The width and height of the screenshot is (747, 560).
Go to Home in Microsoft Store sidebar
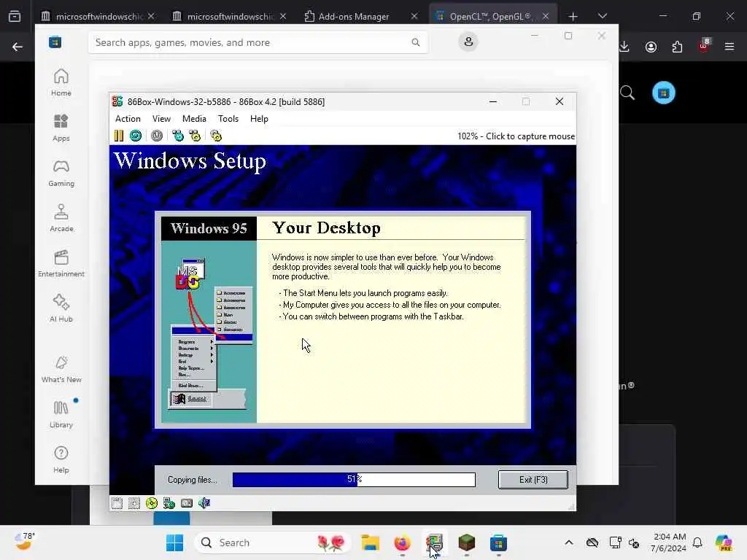point(61,83)
